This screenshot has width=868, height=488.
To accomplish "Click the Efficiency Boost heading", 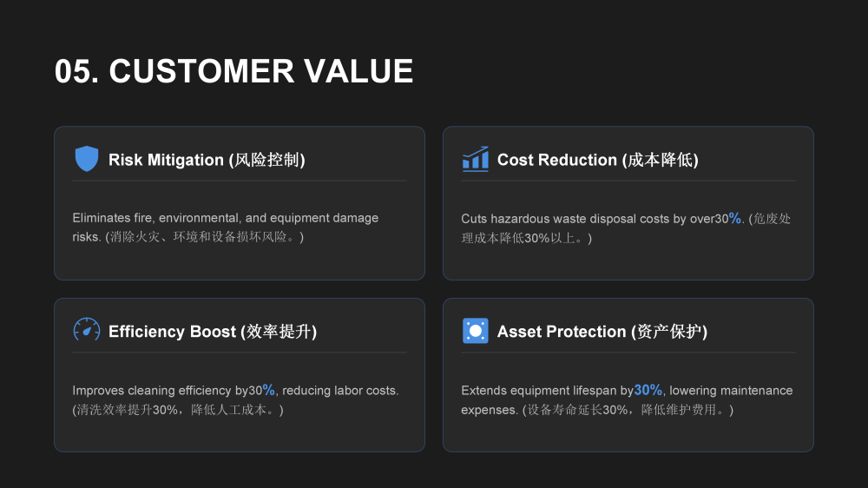I will [212, 332].
